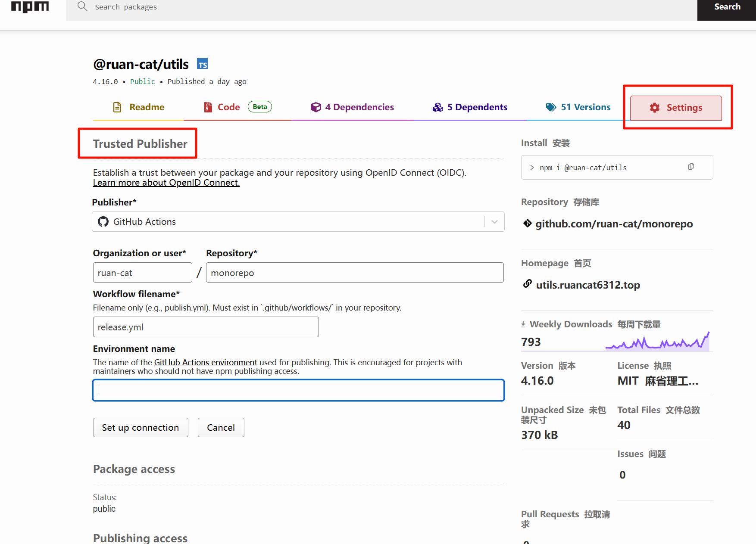Focus the Workflow filename input field

[x=206, y=327]
